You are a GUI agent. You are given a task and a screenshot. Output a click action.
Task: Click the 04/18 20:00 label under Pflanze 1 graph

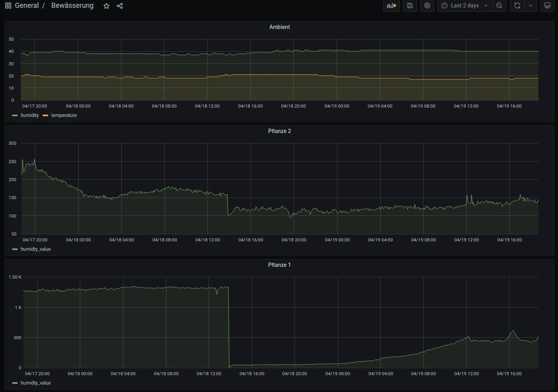click(x=295, y=374)
